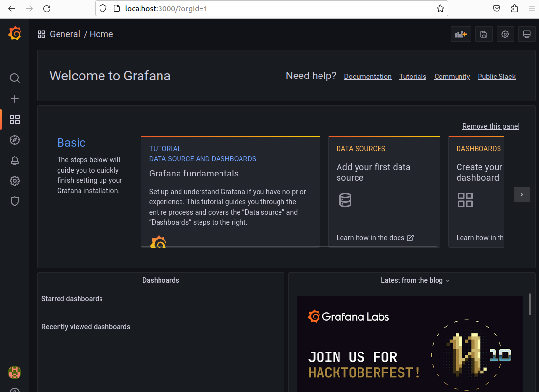
Task: Click the database icon in Data Sources card
Action: 345,200
